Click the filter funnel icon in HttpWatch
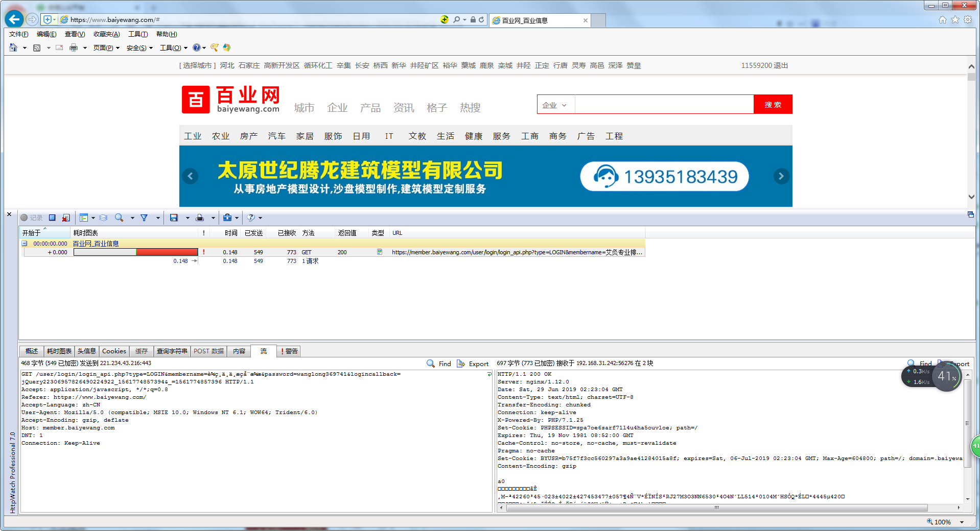 [145, 218]
